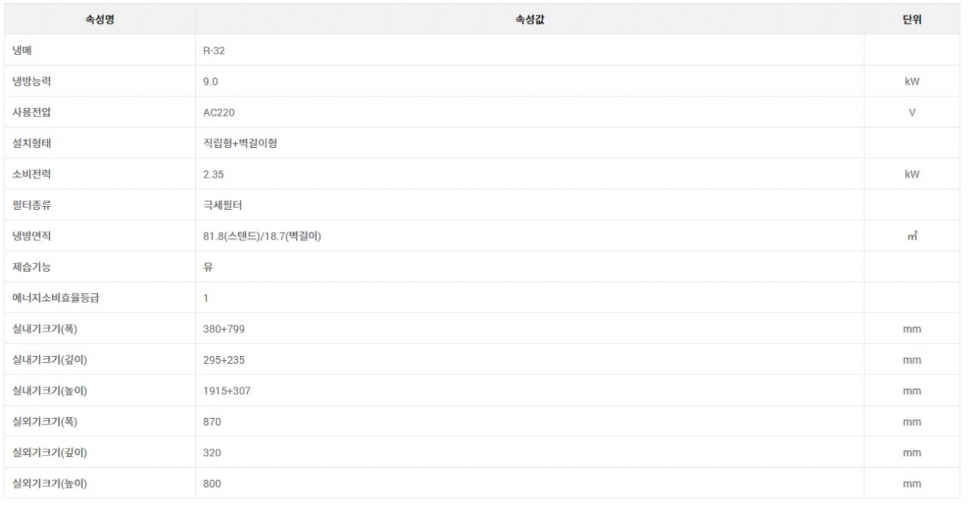Click the 실내기크기(깊이) value 295+235
Viewport: 980px width, 513px height.
coord(224,360)
